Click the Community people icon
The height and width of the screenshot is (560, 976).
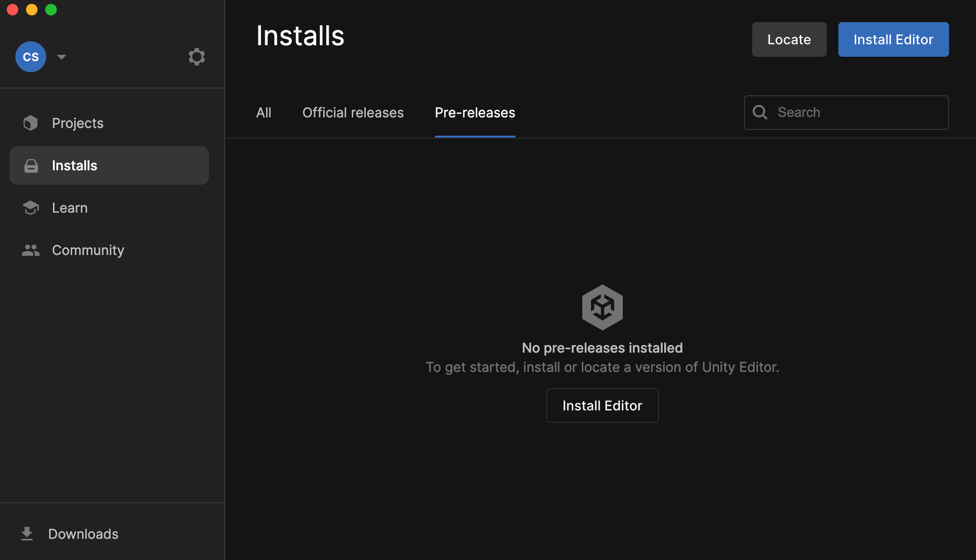tap(31, 250)
